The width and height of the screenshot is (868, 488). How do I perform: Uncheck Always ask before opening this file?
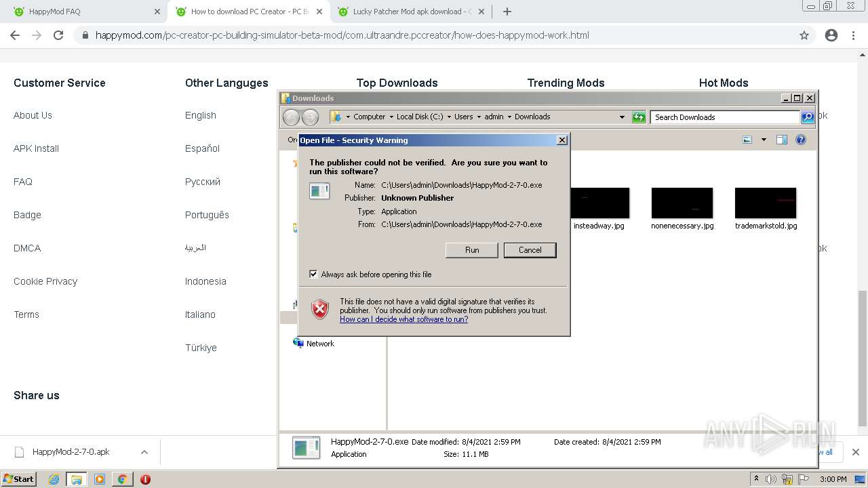tap(313, 274)
